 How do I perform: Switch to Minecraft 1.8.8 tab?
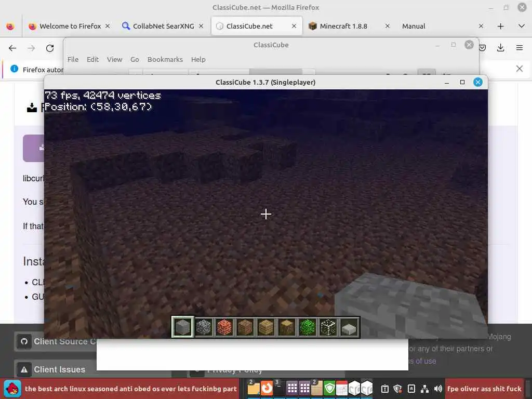343,26
